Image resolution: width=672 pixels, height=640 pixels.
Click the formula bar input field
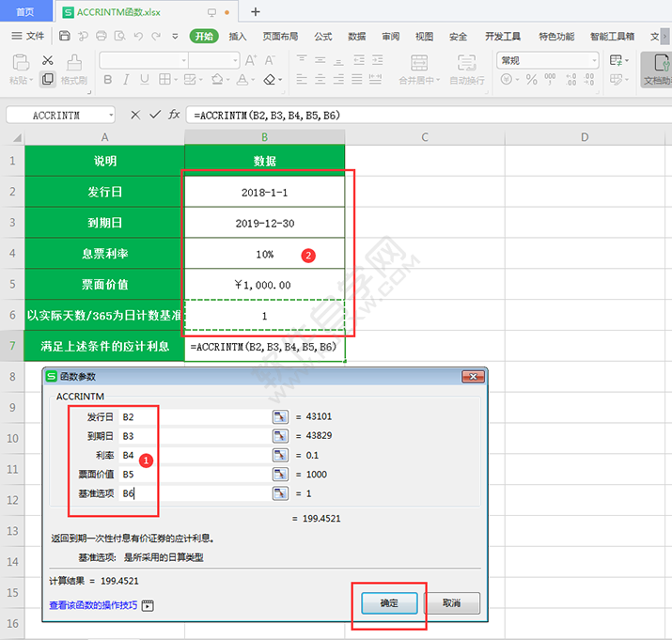[x=429, y=115]
